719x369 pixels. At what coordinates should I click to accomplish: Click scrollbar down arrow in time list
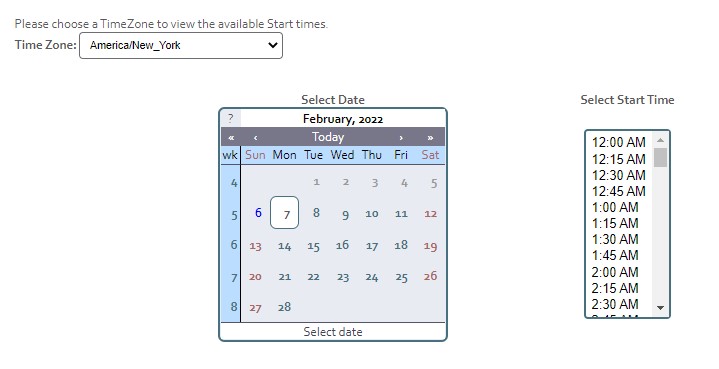pos(660,308)
